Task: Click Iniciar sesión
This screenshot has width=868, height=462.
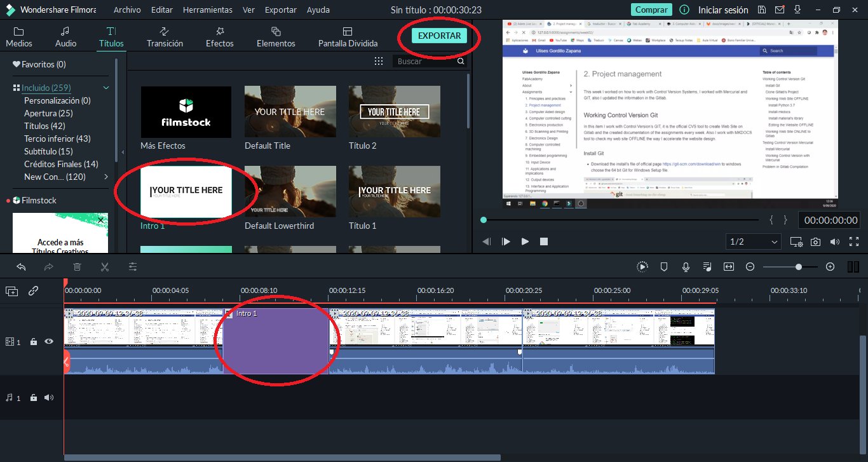Action: (x=723, y=10)
